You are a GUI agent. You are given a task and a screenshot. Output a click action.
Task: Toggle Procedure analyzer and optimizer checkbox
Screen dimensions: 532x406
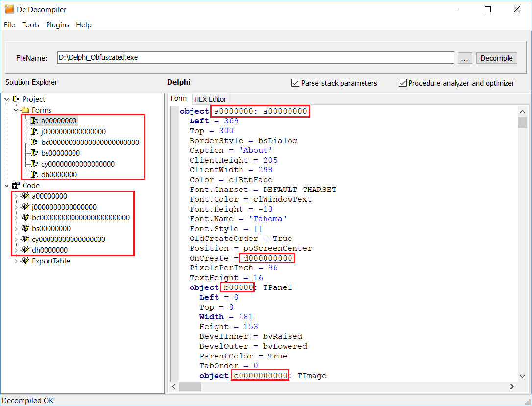coord(402,83)
